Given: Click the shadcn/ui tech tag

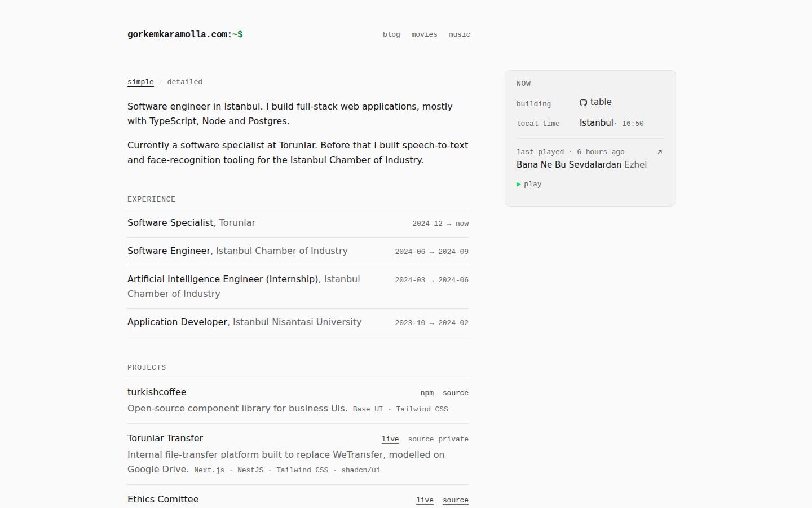Looking at the screenshot, I should coord(361,470).
